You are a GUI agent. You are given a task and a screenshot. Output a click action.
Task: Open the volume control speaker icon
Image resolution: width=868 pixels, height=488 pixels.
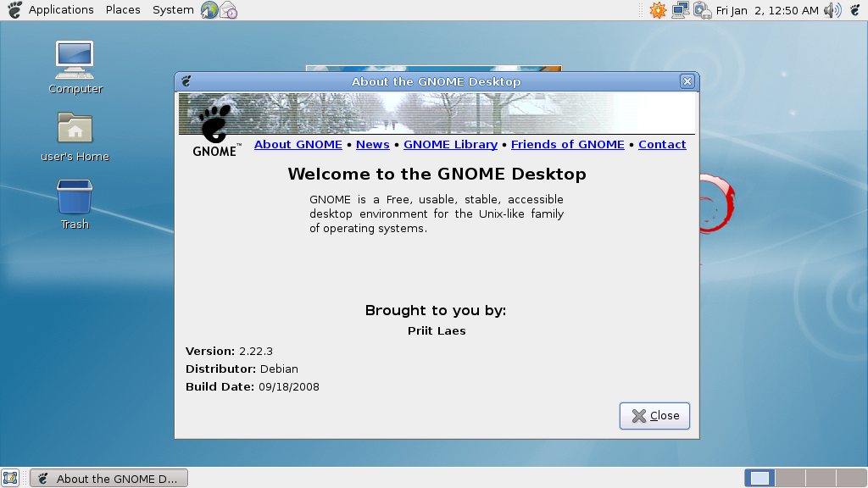832,10
